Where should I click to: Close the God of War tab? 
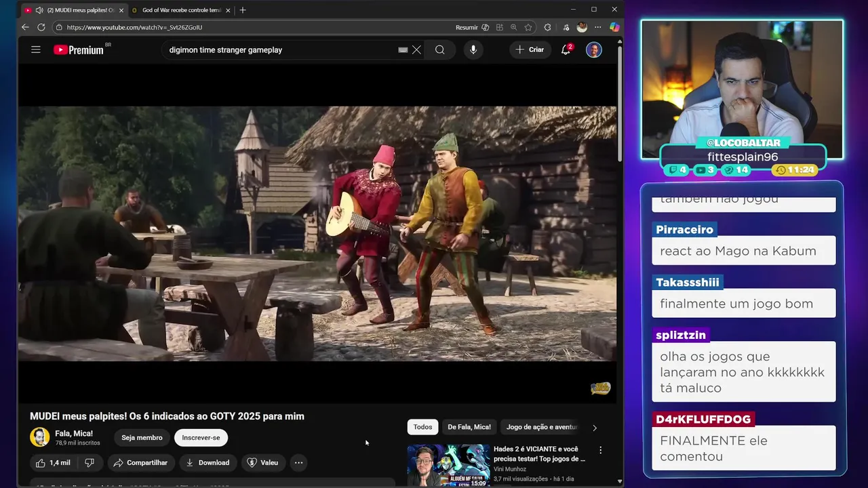point(228,10)
